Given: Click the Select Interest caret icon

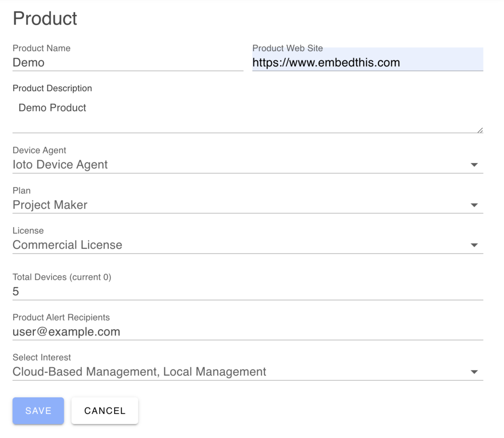Looking at the screenshot, I should pyautogui.click(x=474, y=371).
